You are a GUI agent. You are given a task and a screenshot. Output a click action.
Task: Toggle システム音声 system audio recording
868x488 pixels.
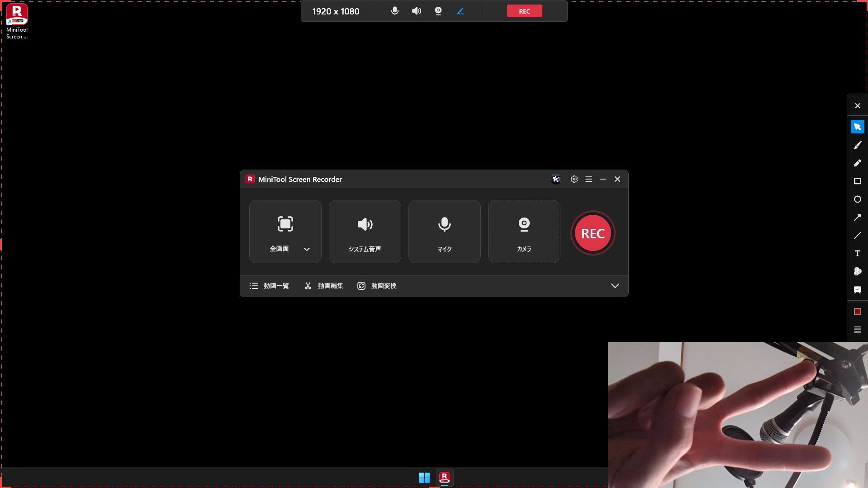pyautogui.click(x=365, y=232)
